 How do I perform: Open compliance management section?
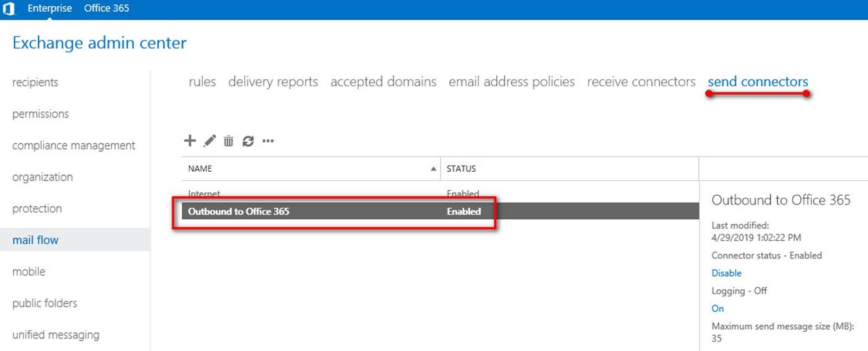click(x=74, y=145)
